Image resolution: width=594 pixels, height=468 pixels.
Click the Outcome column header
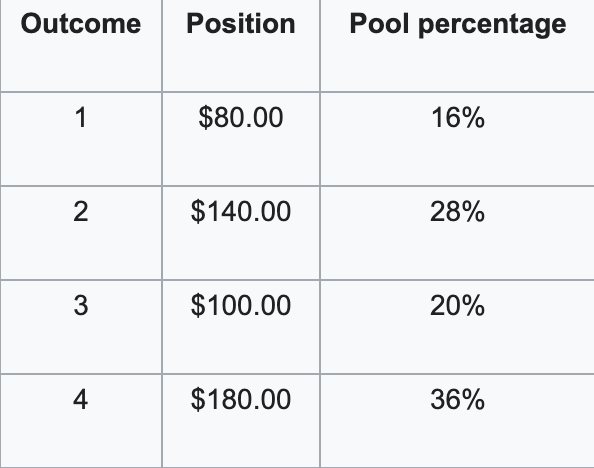(x=81, y=45)
